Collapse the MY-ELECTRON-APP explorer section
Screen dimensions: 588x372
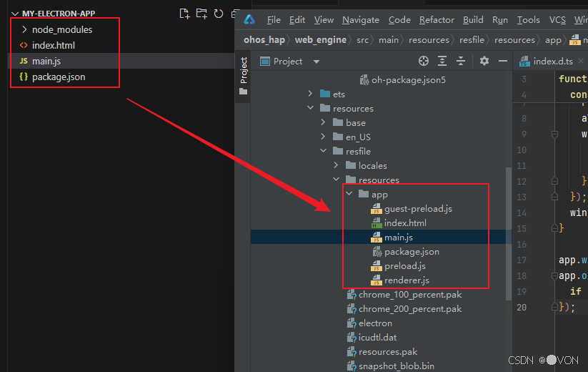(x=15, y=14)
